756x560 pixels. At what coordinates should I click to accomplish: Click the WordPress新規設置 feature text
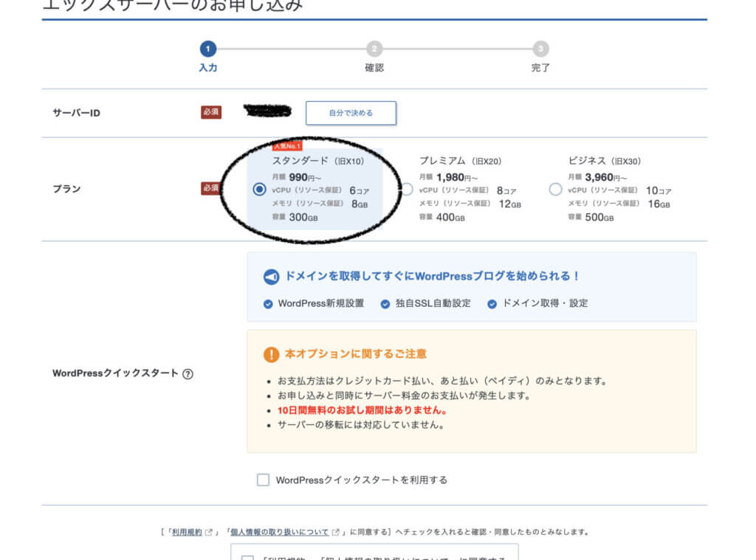(x=321, y=304)
